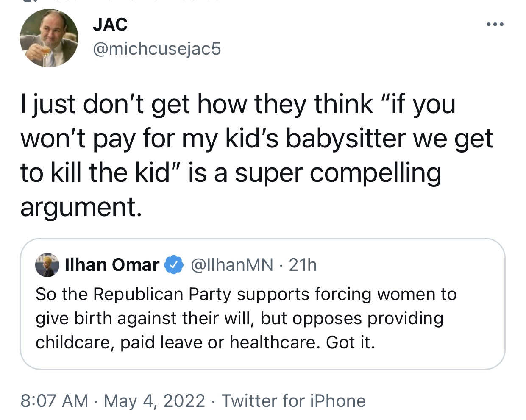Click 'childcare, paid leave' text in quote

119,342
